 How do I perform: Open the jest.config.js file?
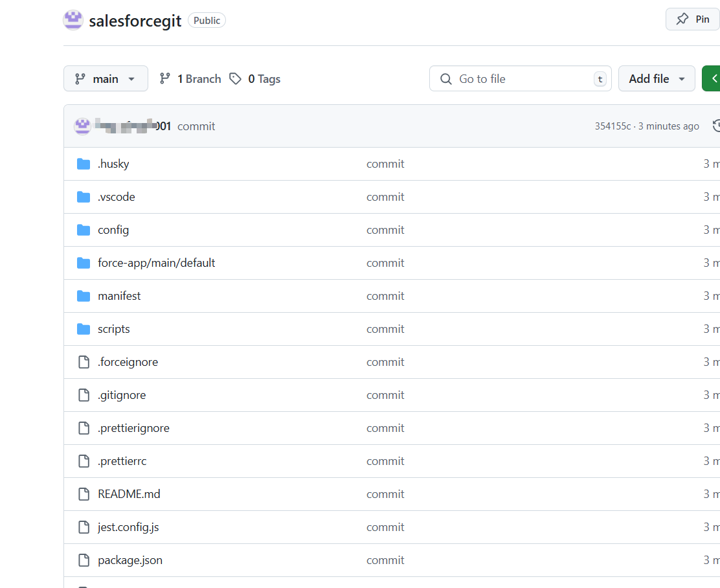[128, 527]
